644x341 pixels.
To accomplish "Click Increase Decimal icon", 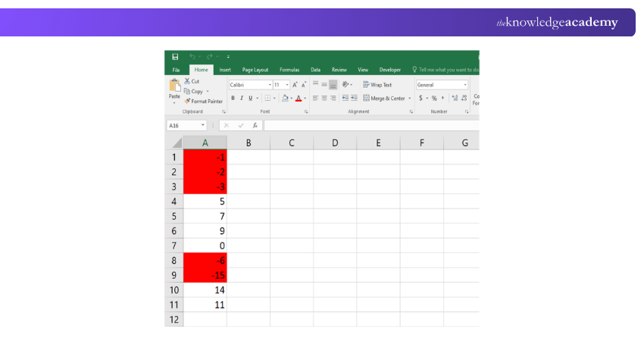I will coord(455,99).
